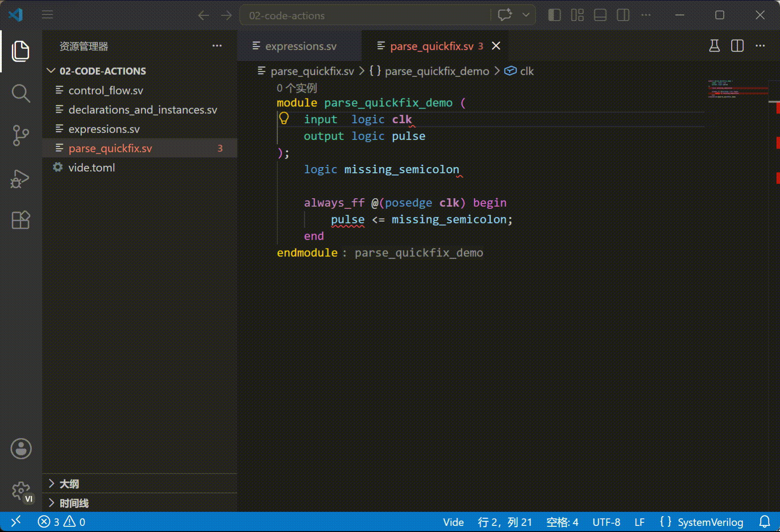Open the hamburger application menu

click(x=47, y=15)
